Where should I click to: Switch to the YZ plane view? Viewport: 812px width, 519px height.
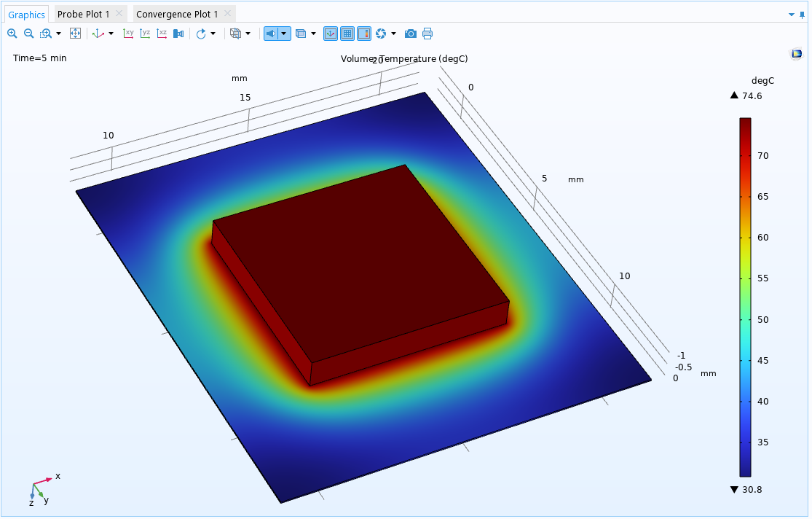click(x=146, y=34)
